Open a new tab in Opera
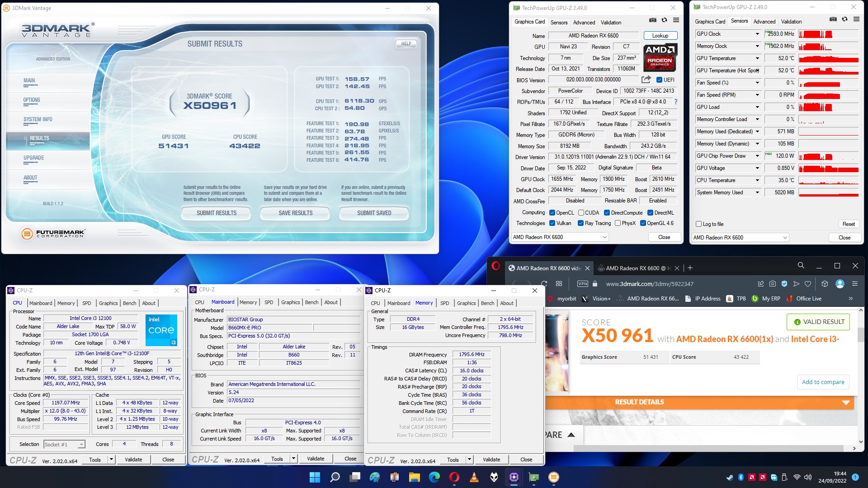Image resolution: width=868 pixels, height=488 pixels. coord(690,268)
